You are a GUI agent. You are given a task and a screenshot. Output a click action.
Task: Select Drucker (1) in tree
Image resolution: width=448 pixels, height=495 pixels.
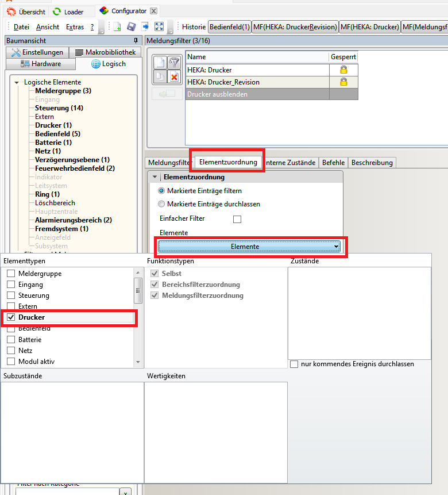(x=53, y=125)
